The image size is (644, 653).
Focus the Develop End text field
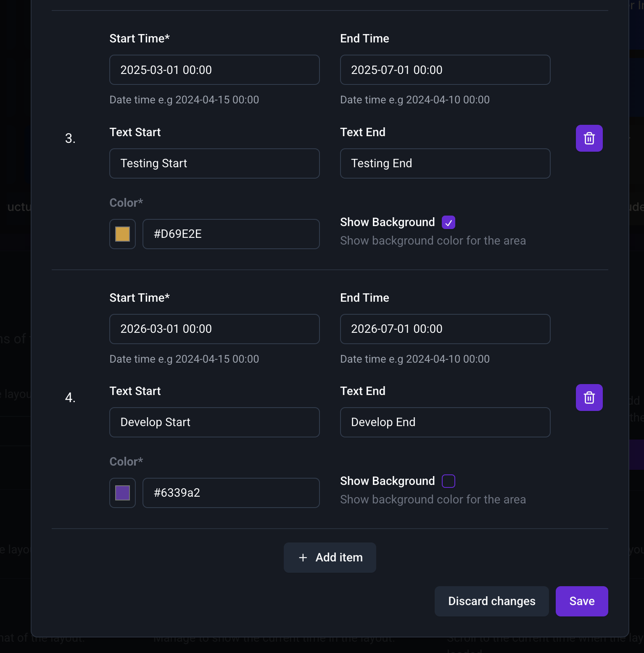click(445, 422)
